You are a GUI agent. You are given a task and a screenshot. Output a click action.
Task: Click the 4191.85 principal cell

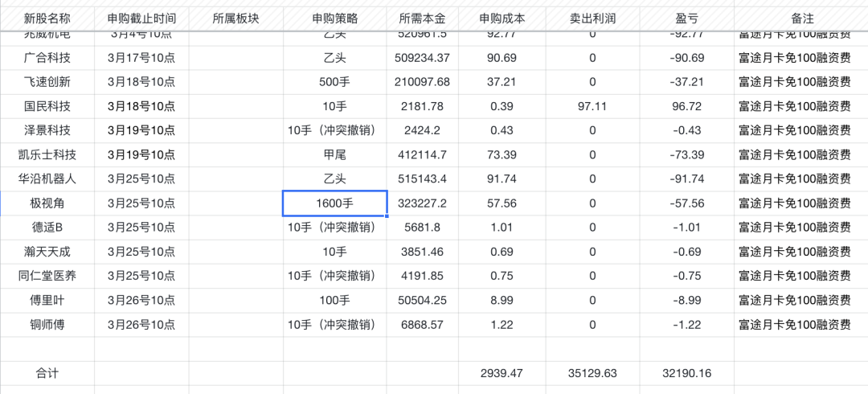(x=423, y=276)
